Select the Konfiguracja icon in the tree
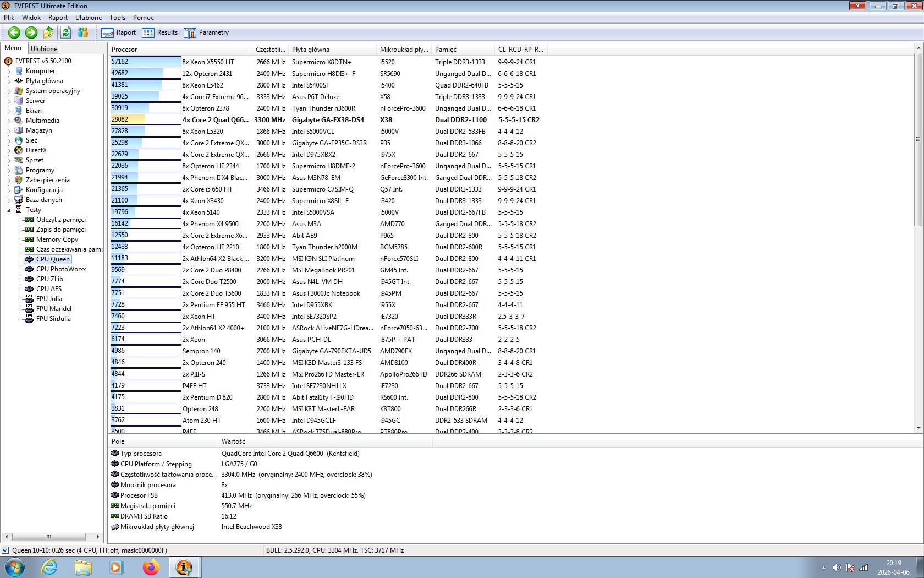The image size is (924, 578). click(x=19, y=190)
